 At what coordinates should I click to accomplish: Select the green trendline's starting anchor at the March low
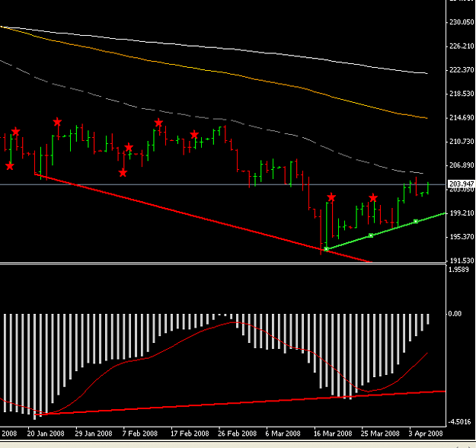point(326,249)
